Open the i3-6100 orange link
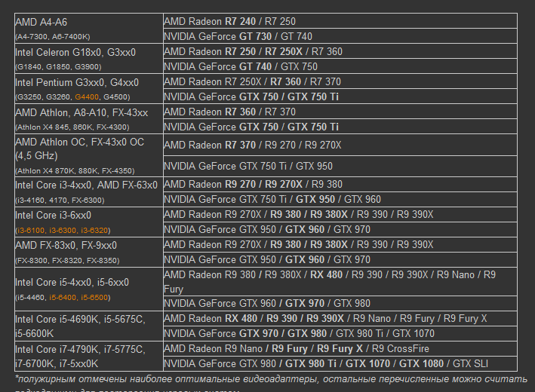 tap(32, 230)
